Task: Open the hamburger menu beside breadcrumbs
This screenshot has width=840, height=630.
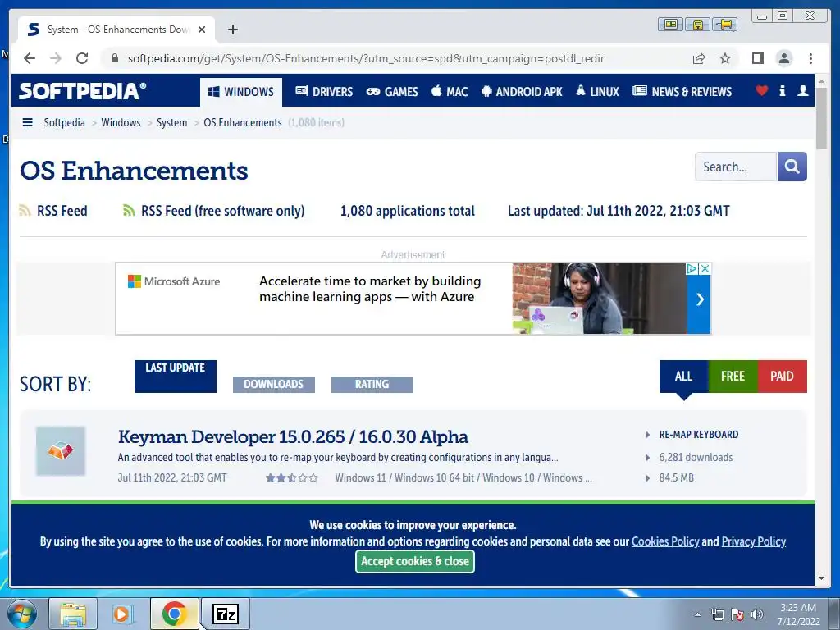Action: (27, 122)
